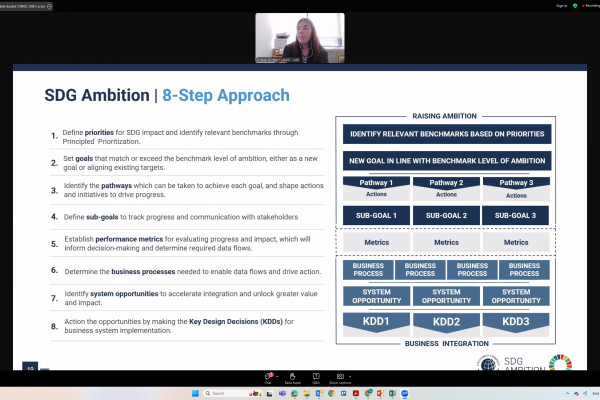600x400 pixels.
Task: Open the Q&A panel
Action: click(x=316, y=377)
